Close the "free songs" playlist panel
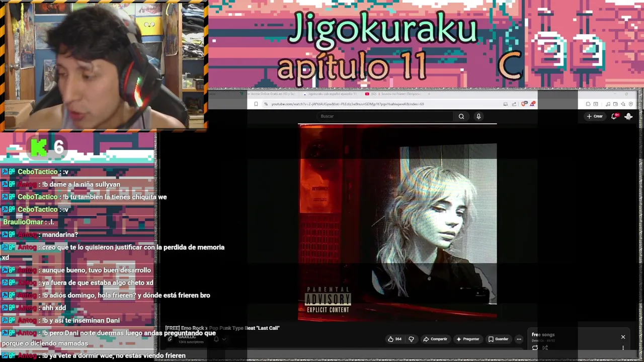Screen dimensions: 644x362 click(623, 337)
